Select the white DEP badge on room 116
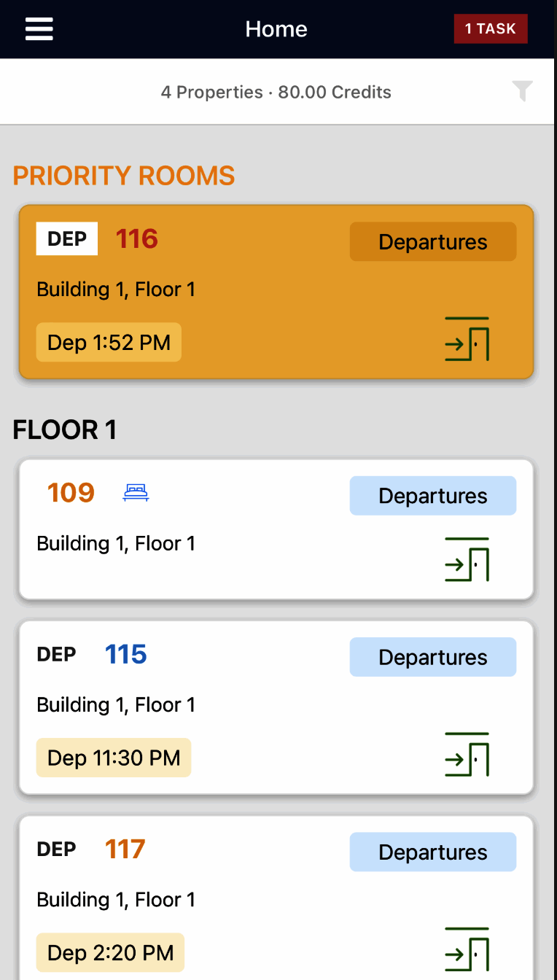This screenshot has width=557, height=980. [67, 239]
